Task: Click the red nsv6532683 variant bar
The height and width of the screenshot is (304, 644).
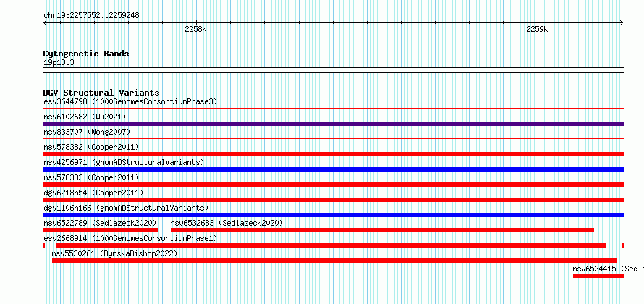Action: tap(382, 230)
